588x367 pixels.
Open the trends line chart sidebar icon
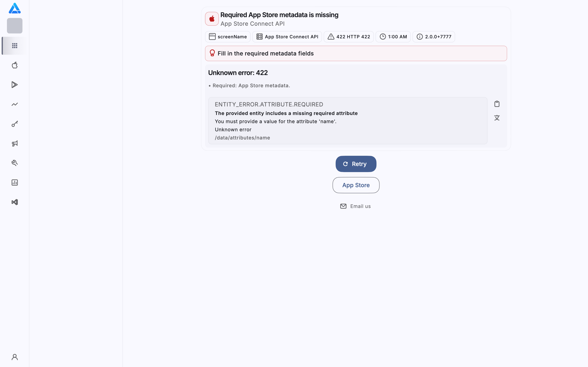pyautogui.click(x=14, y=104)
